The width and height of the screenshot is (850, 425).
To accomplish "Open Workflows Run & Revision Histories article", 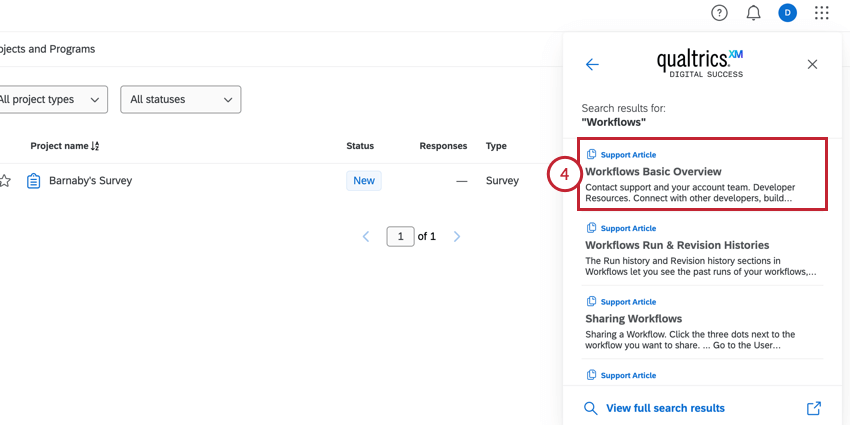I will (677, 245).
